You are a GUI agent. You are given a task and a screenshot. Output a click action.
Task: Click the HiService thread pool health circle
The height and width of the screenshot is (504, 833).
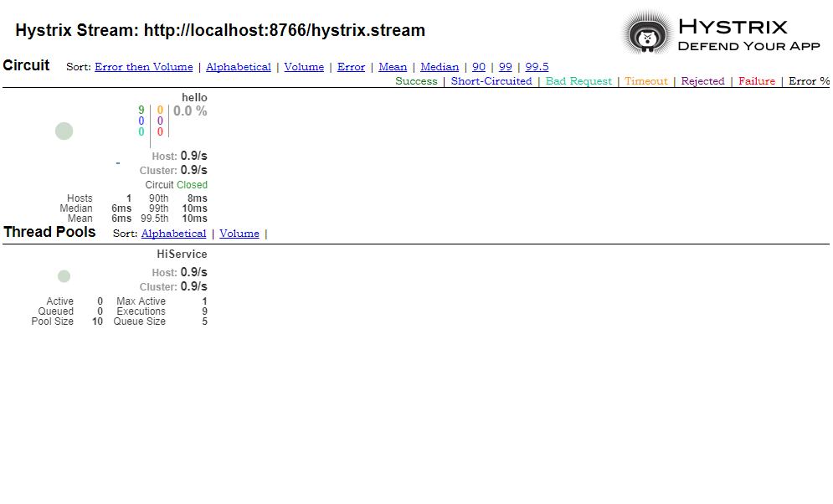[64, 276]
